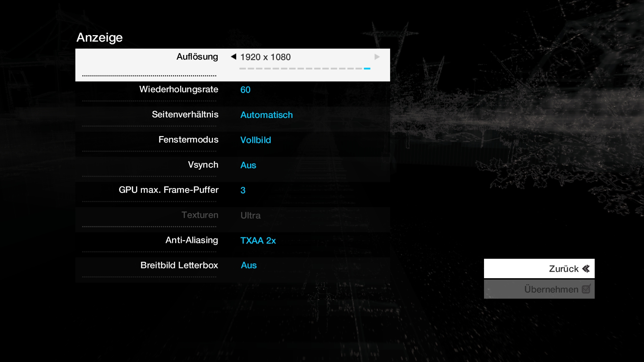Click the checkmark icon on Übernehmen
The image size is (644, 362).
click(586, 289)
